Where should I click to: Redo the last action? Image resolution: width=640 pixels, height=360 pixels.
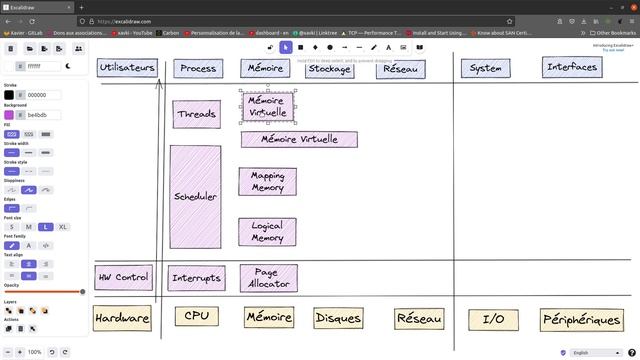click(65, 352)
